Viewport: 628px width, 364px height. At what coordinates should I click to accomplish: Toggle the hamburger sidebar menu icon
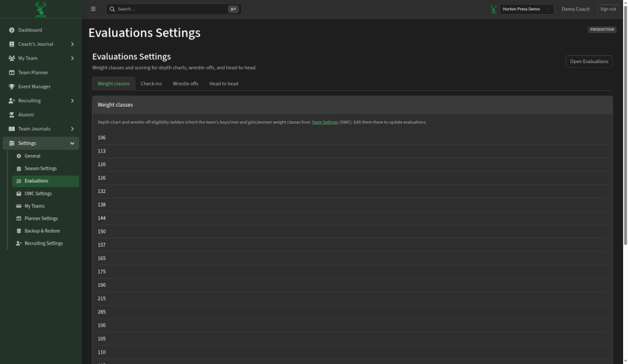93,9
